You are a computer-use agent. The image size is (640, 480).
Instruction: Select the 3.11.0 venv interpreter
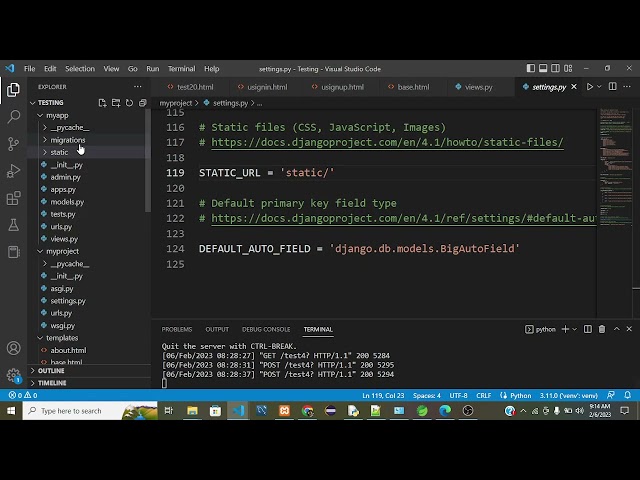pyautogui.click(x=569, y=396)
